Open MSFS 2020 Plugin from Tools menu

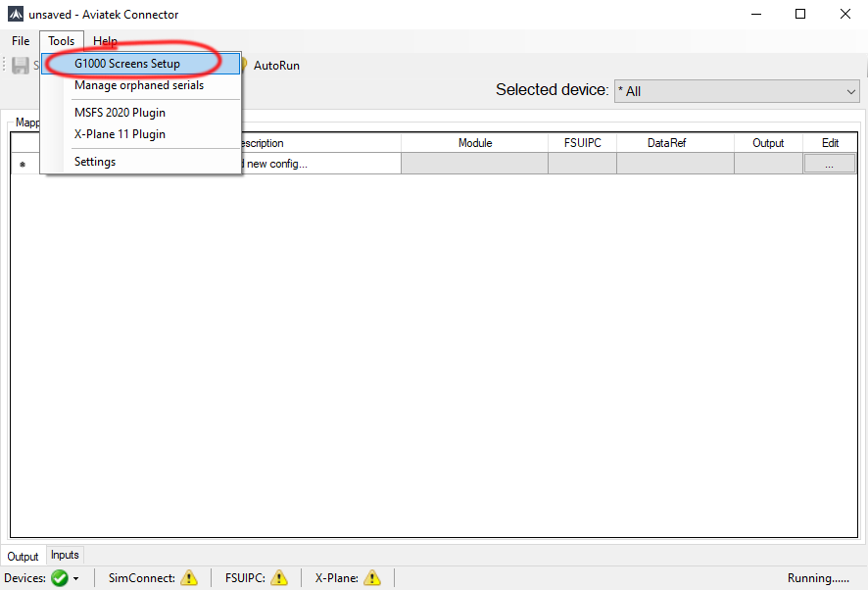[x=120, y=113]
